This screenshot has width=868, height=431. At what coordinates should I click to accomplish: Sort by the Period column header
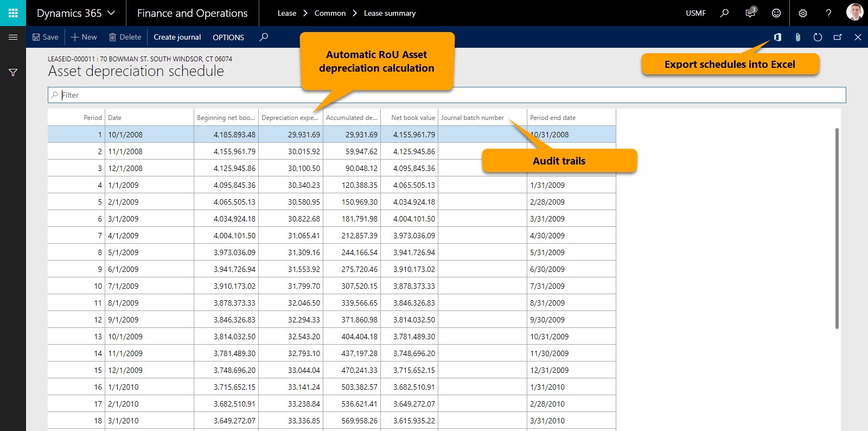point(93,118)
